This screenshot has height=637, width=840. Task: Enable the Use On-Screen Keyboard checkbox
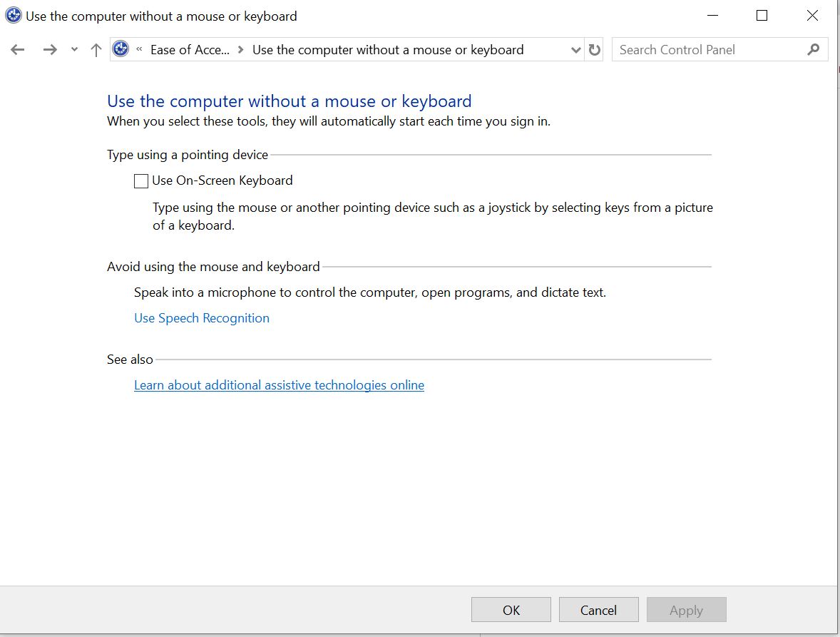coord(140,180)
